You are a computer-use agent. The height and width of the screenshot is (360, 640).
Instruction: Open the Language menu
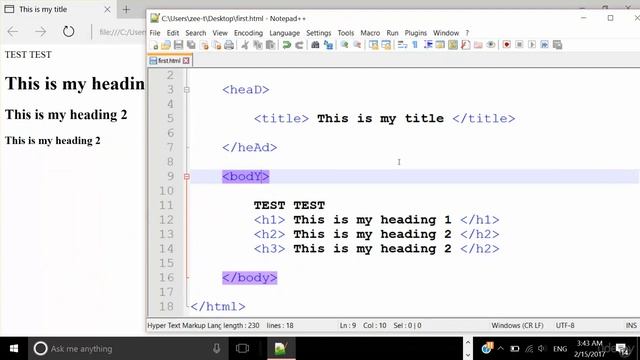point(284,33)
